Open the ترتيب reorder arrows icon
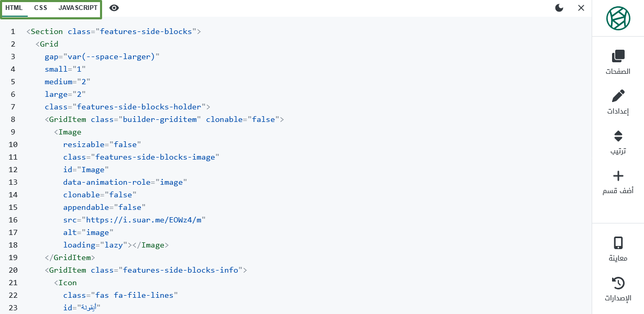Viewport: 644px width, 314px height. tap(618, 136)
